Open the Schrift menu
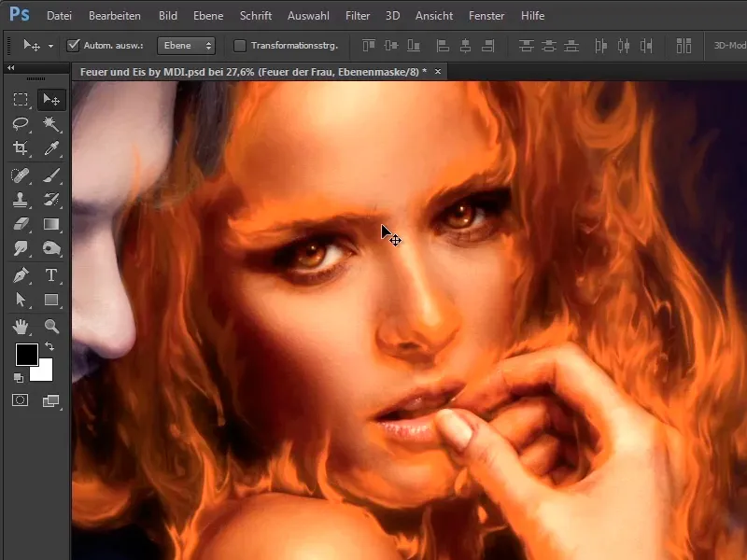Viewport: 747px width, 560px height. click(256, 16)
